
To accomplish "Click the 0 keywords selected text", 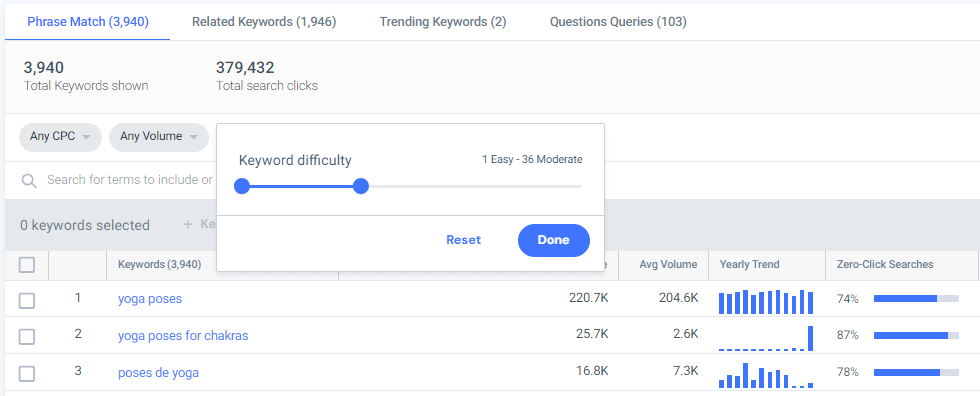I will coord(85,225).
